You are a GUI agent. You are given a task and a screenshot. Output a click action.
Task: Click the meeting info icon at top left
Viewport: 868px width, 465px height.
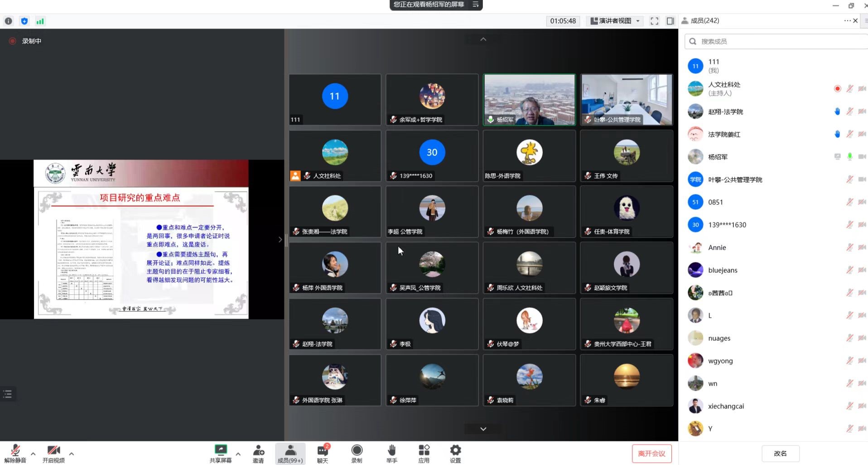tap(9, 21)
